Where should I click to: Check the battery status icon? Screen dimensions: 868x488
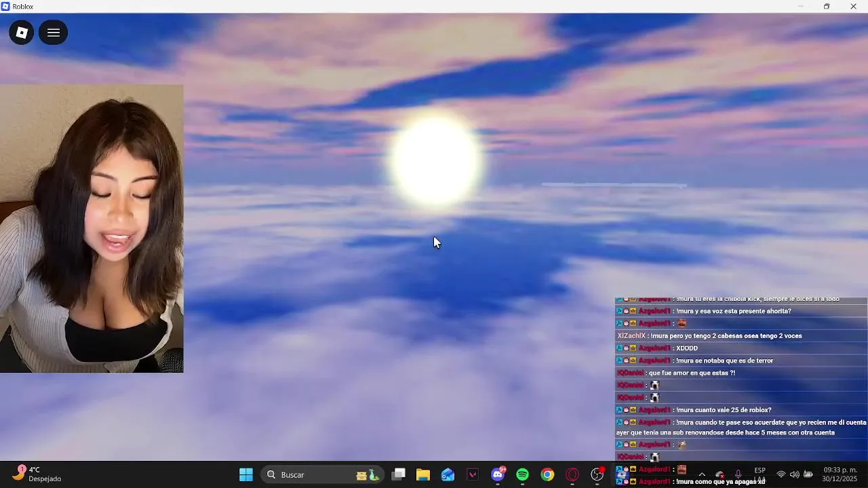point(808,474)
